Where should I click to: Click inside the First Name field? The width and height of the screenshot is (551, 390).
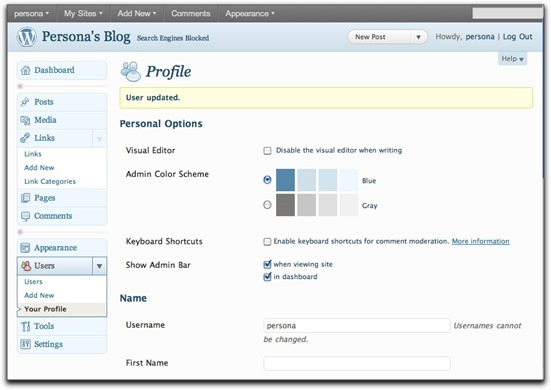click(x=357, y=363)
